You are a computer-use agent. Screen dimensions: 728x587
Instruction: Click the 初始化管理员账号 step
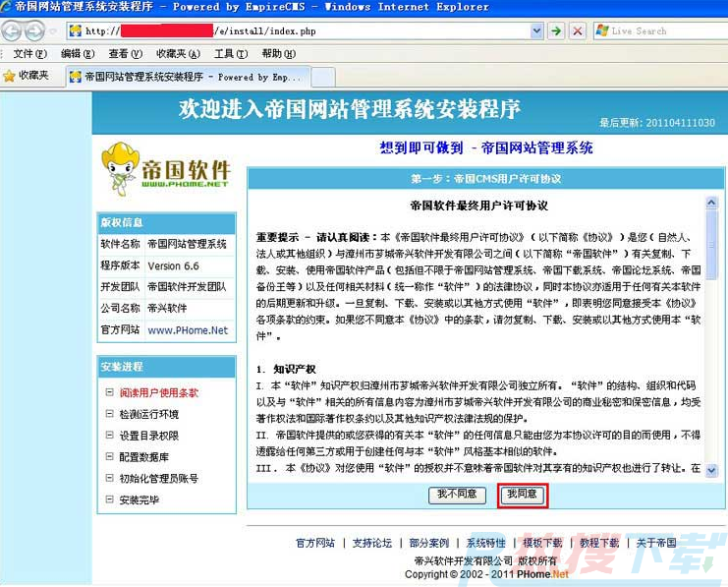point(159,479)
